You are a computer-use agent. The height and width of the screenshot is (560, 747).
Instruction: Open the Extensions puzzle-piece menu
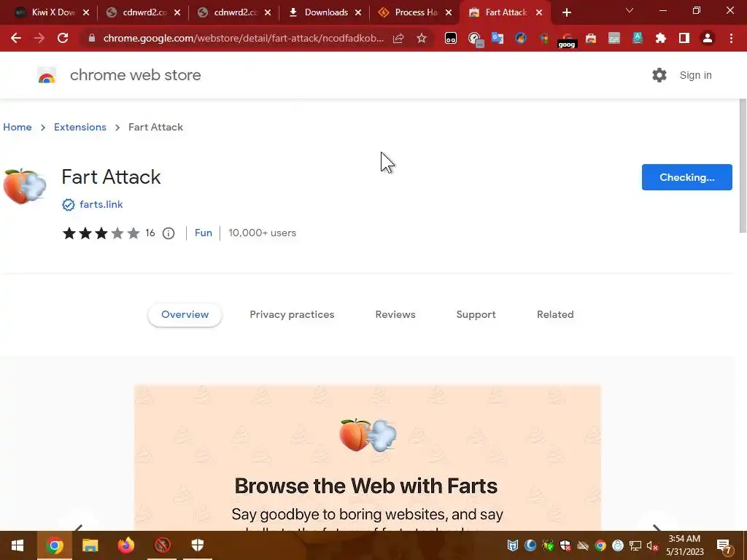click(661, 38)
